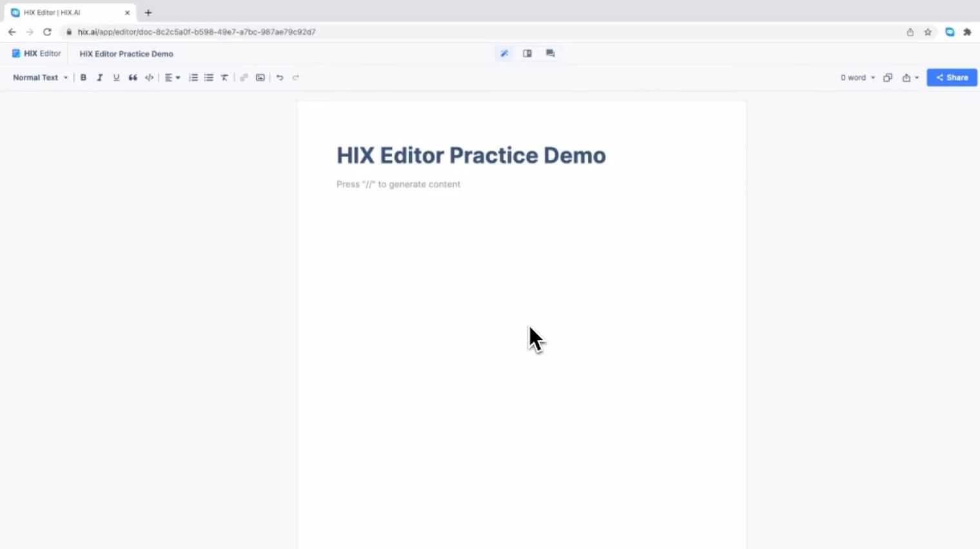
Task: Click the "Press // to generate content" line
Action: (398, 184)
